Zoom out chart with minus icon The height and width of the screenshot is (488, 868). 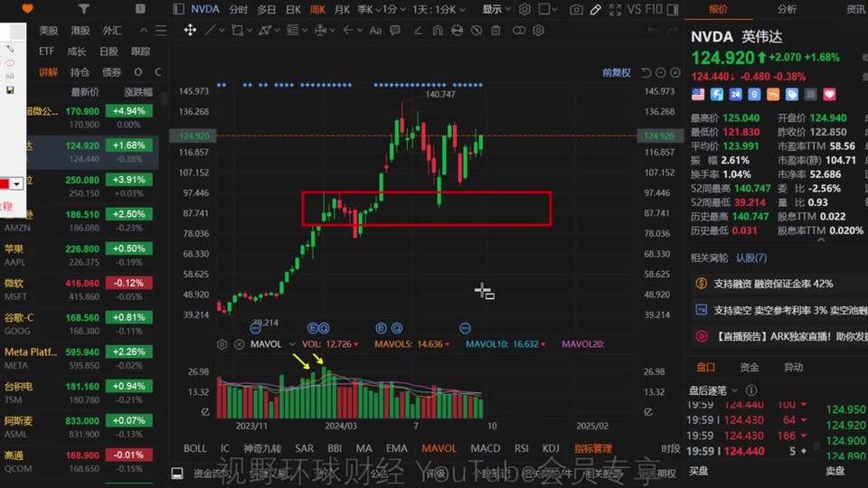point(660,72)
